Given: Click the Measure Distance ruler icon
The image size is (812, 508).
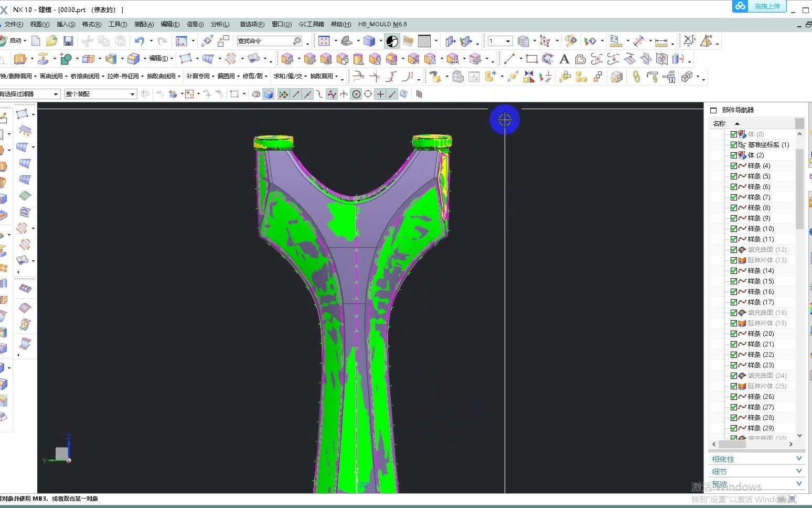Looking at the screenshot, I should click(661, 41).
